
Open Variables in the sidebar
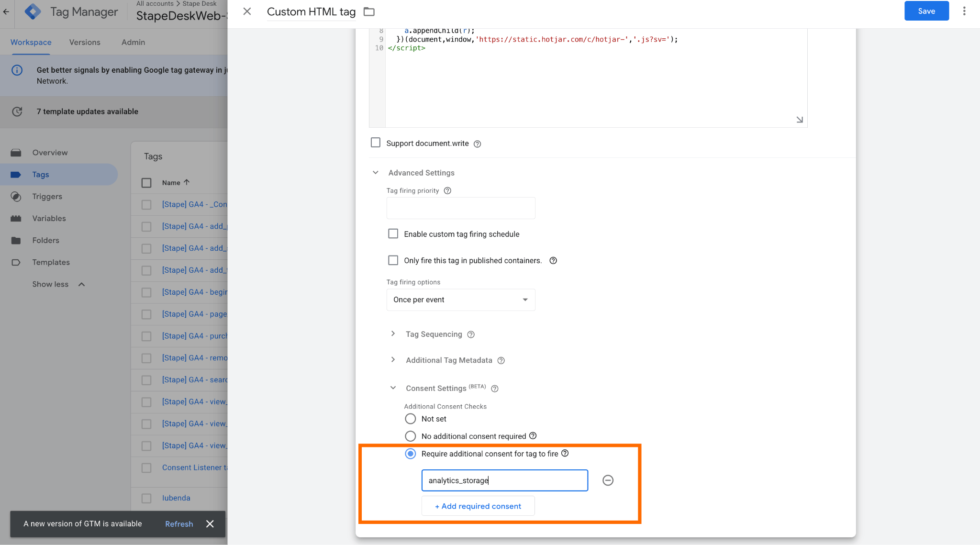point(49,218)
